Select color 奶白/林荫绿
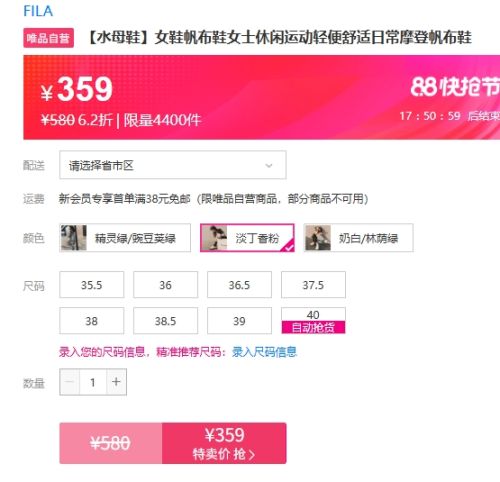The height and width of the screenshot is (482, 500). [x=359, y=238]
